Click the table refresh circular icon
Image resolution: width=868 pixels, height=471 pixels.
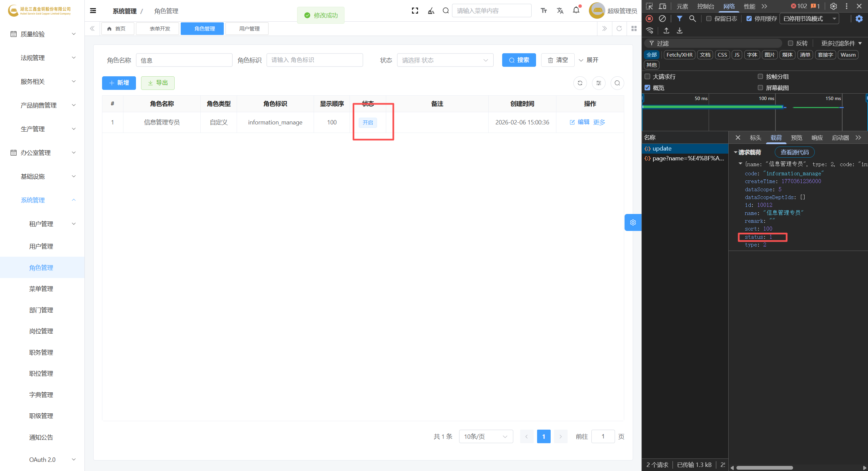580,83
